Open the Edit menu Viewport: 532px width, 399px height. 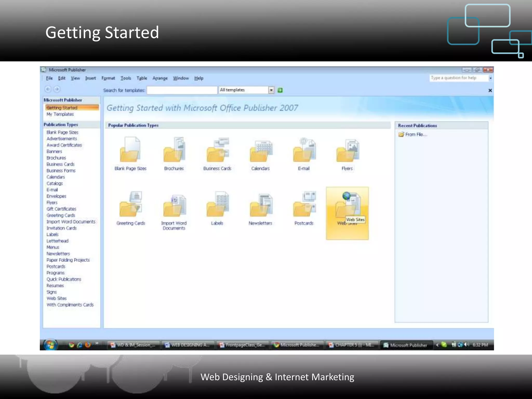62,78
